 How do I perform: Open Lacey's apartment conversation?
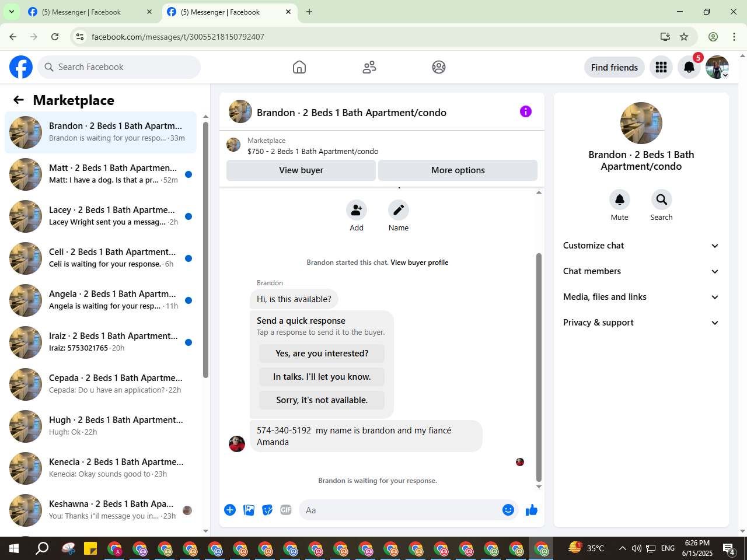pos(101,216)
